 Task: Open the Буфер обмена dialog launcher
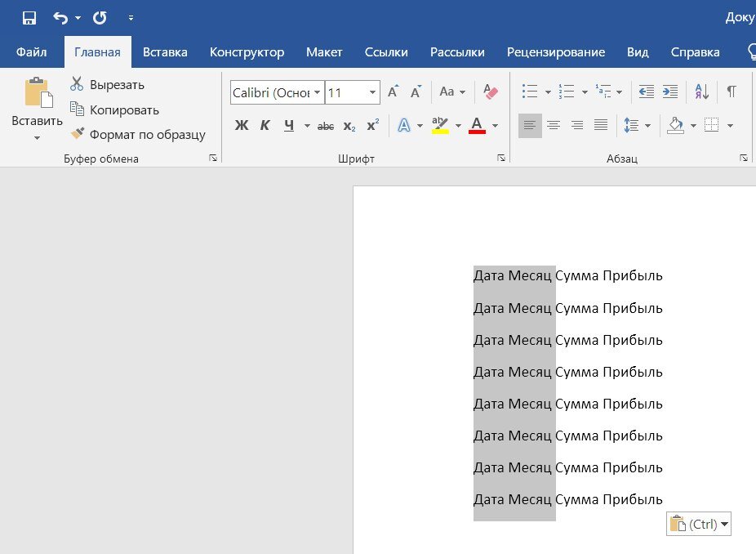click(213, 158)
